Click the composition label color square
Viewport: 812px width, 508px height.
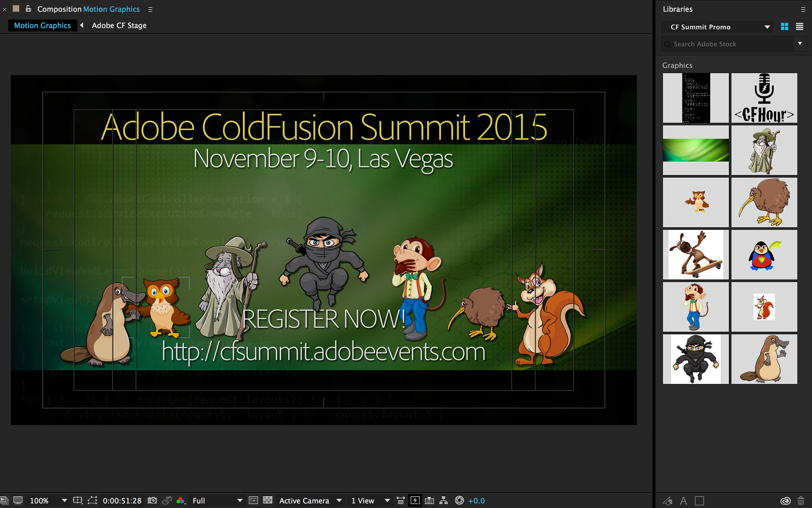click(x=16, y=8)
